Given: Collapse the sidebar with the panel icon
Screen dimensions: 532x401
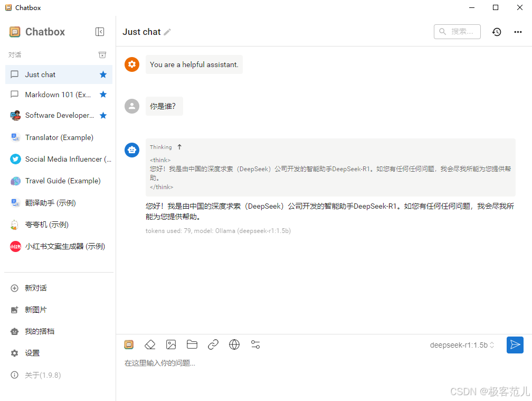Looking at the screenshot, I should click(x=99, y=32).
